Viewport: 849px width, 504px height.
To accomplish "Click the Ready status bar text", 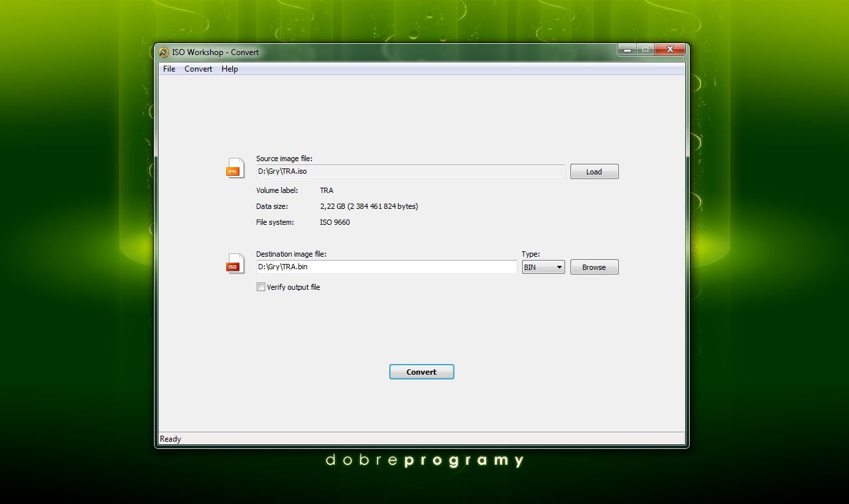I will pos(170,439).
